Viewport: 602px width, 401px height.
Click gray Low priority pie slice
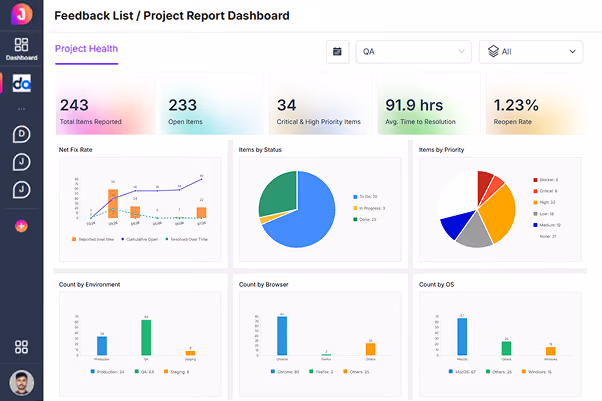point(475,232)
